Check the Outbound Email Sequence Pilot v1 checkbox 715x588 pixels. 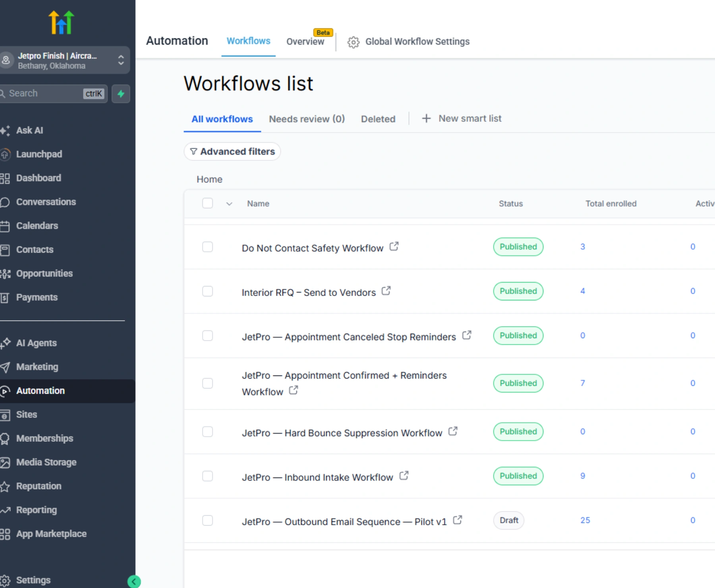coord(207,520)
